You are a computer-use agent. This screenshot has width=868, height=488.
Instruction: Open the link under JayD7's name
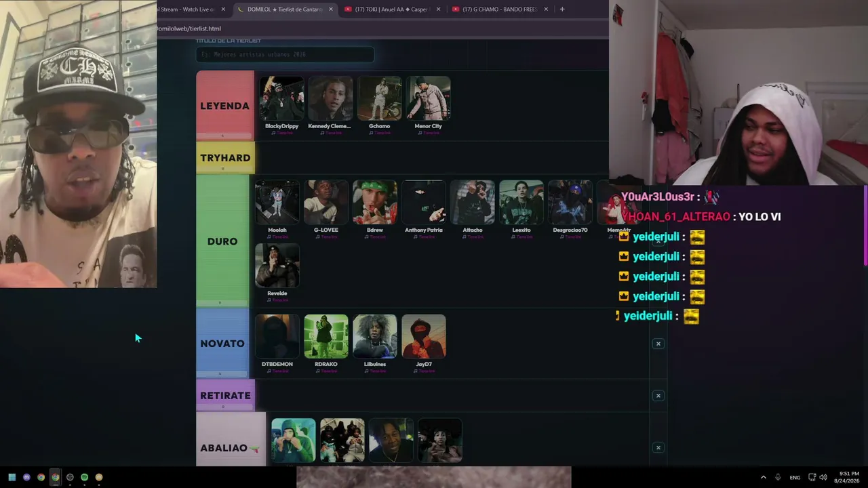click(423, 371)
